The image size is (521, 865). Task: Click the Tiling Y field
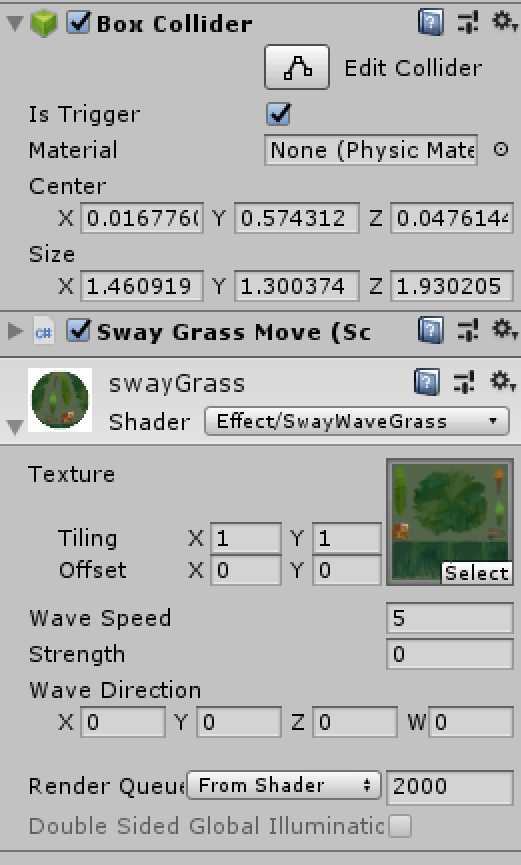[x=347, y=538]
